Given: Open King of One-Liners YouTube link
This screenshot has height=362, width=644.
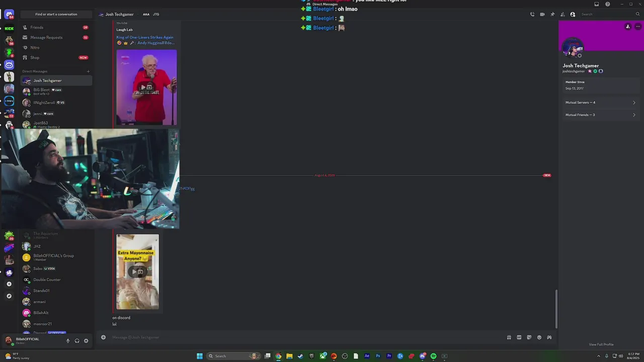Looking at the screenshot, I should pyautogui.click(x=145, y=40).
